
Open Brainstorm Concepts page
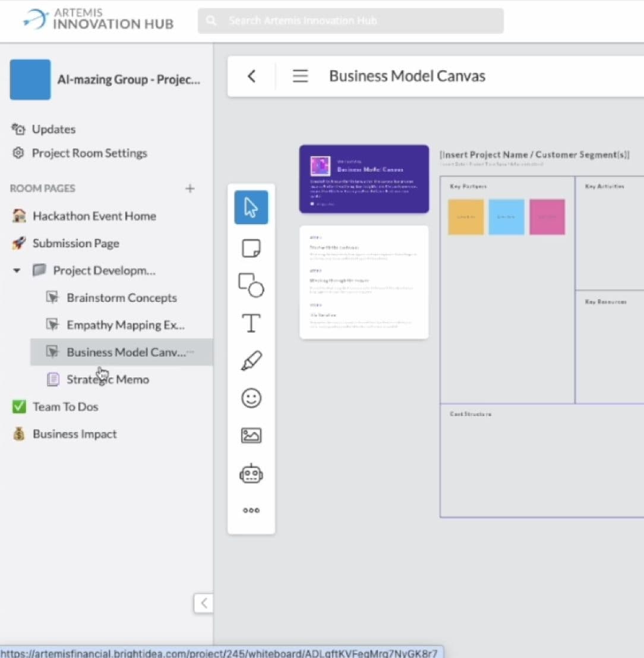pos(122,298)
